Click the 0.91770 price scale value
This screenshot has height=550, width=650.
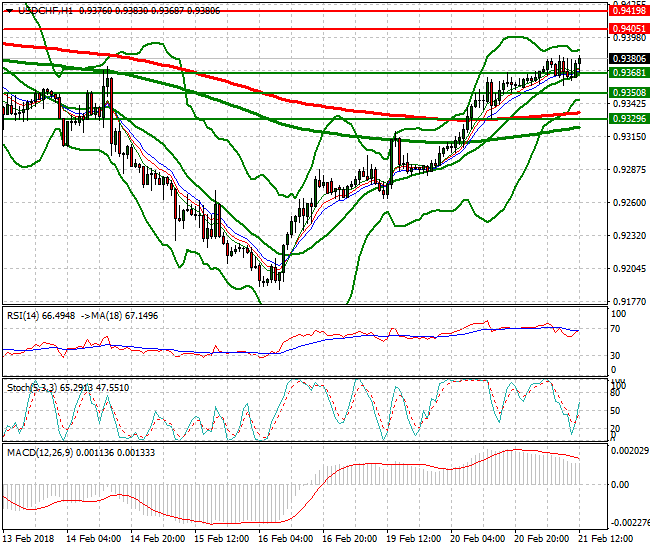[629, 301]
